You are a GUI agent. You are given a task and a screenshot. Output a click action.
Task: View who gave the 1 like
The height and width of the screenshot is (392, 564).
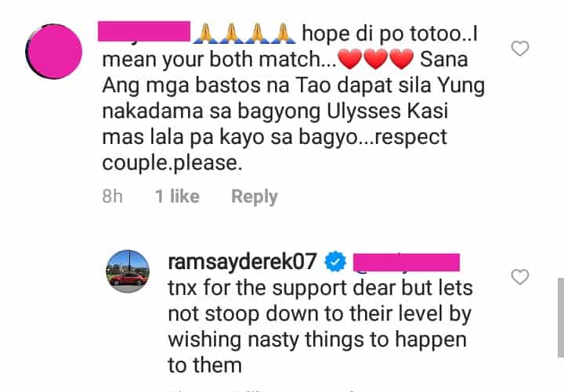pos(177,196)
